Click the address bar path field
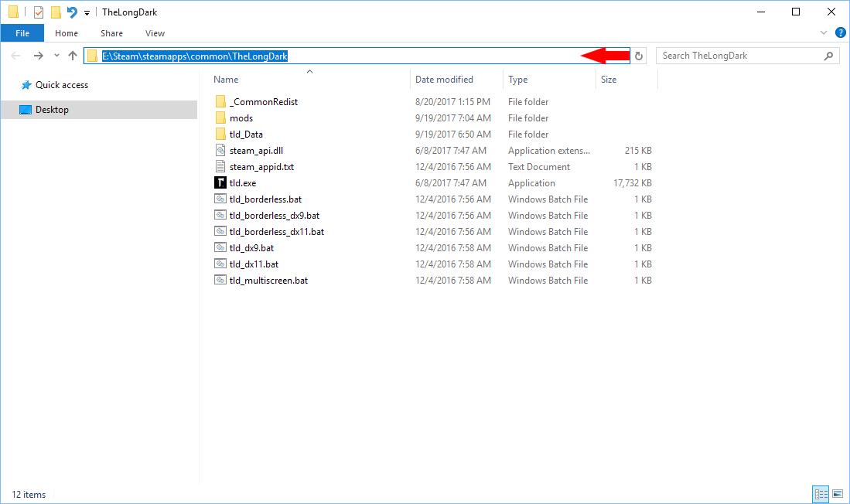The height and width of the screenshot is (504, 850). tap(357, 56)
